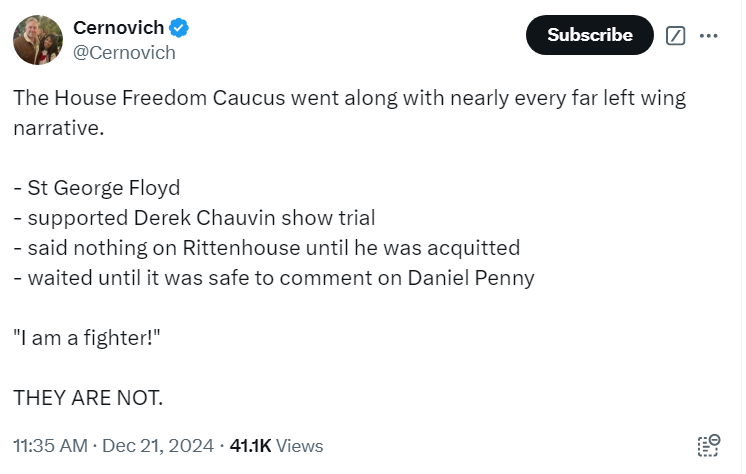Click the "I am a fighter!" quote
746x474 pixels.
[x=87, y=339]
